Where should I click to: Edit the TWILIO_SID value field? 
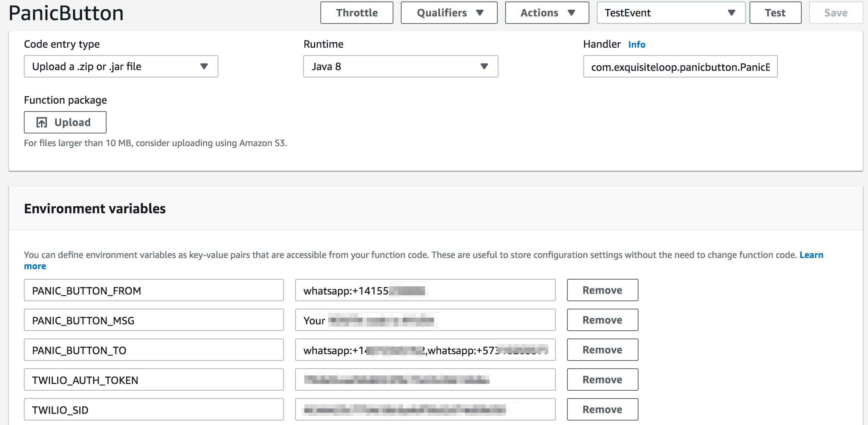point(425,409)
